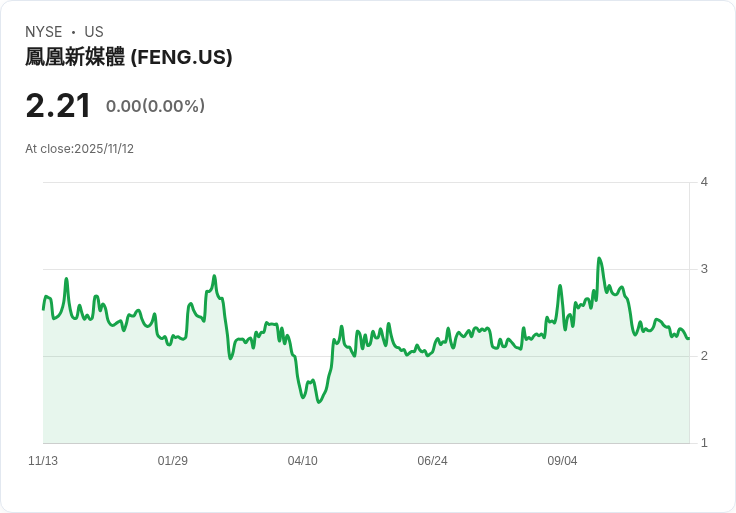The height and width of the screenshot is (513, 736).
Task: Select the 11/13 date on the x-axis
Action: tap(43, 461)
